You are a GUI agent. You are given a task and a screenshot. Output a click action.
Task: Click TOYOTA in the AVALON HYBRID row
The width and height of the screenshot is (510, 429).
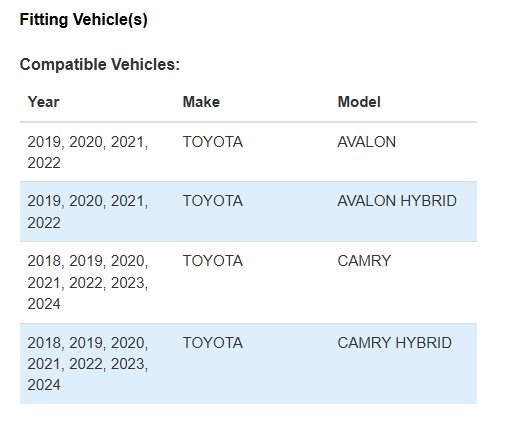coord(213,201)
